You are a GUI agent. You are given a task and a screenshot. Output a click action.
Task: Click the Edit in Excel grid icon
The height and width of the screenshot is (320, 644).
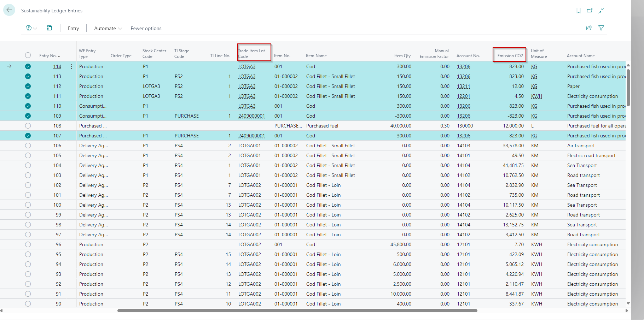click(x=49, y=28)
